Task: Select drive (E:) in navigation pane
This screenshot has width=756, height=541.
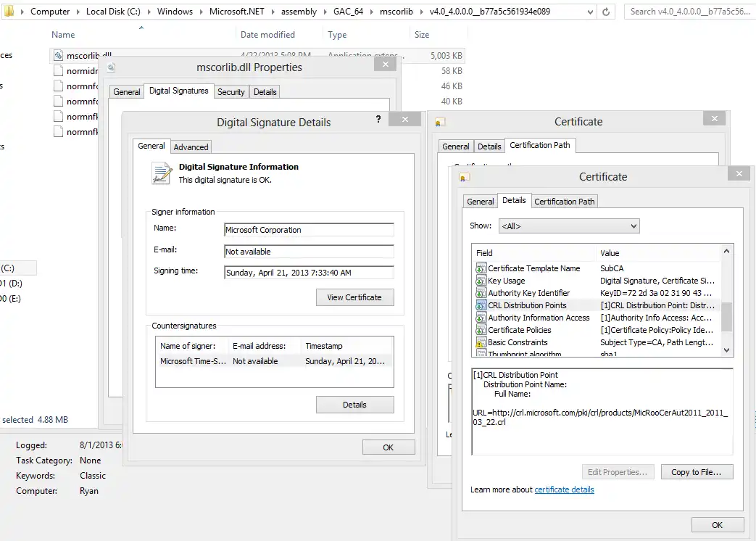Action: 11,299
